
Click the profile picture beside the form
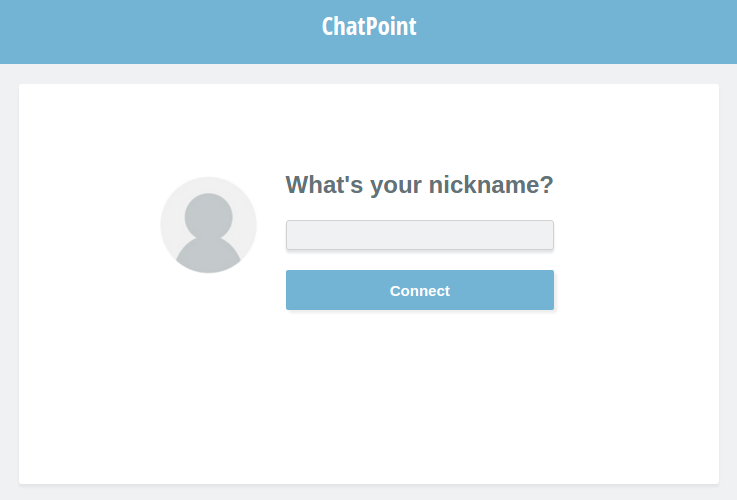208,225
